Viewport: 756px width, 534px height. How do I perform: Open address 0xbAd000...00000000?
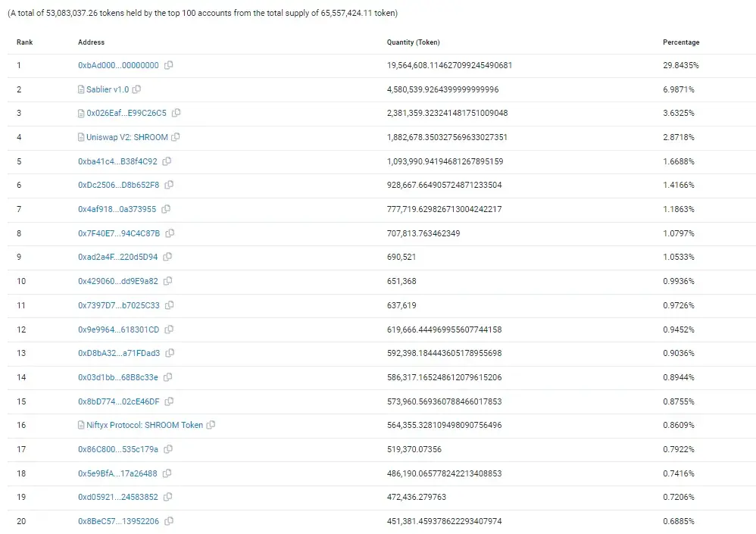pos(118,65)
